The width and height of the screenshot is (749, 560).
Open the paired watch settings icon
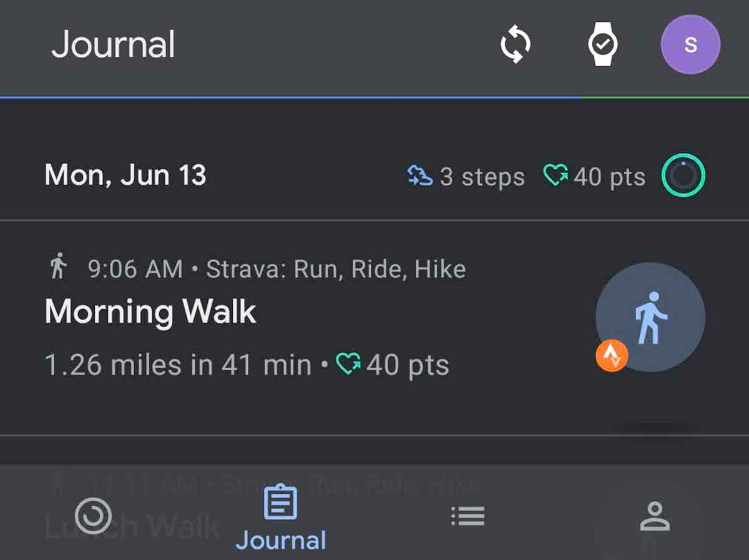coord(603,43)
